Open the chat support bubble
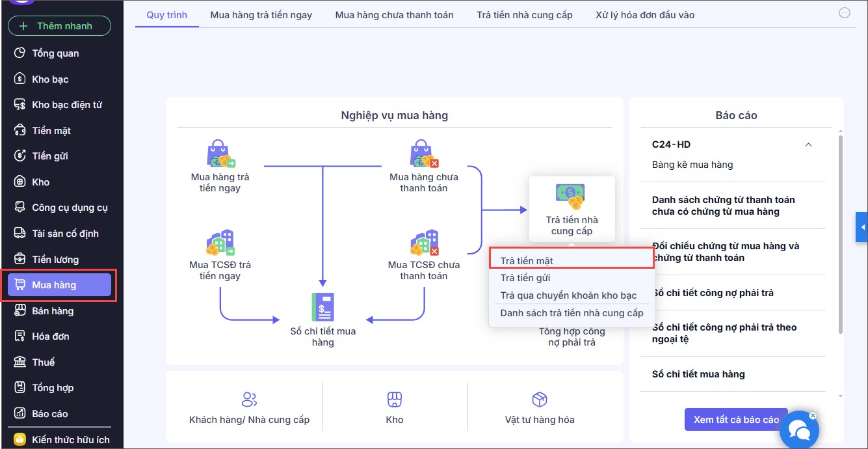The width and height of the screenshot is (868, 449). [x=798, y=429]
